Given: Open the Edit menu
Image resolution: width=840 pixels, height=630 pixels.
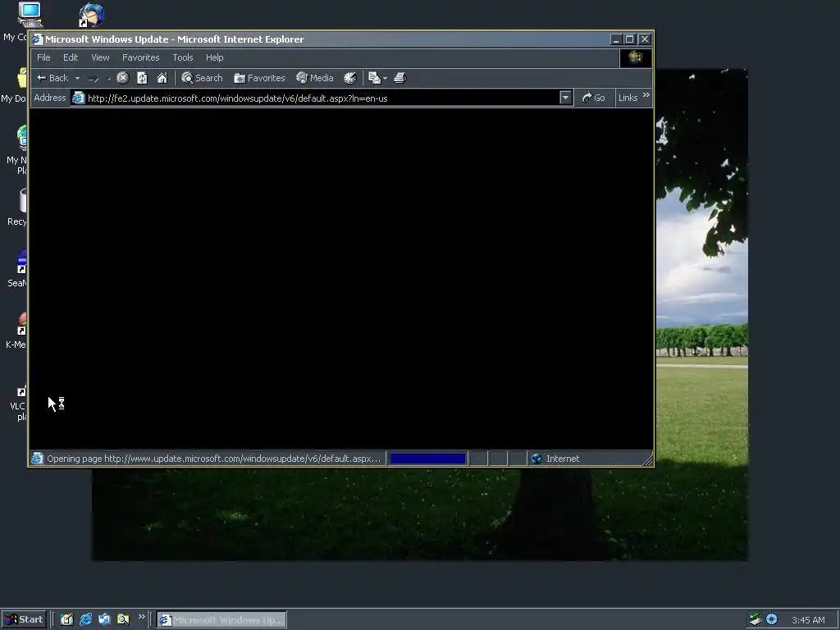Looking at the screenshot, I should 71,57.
